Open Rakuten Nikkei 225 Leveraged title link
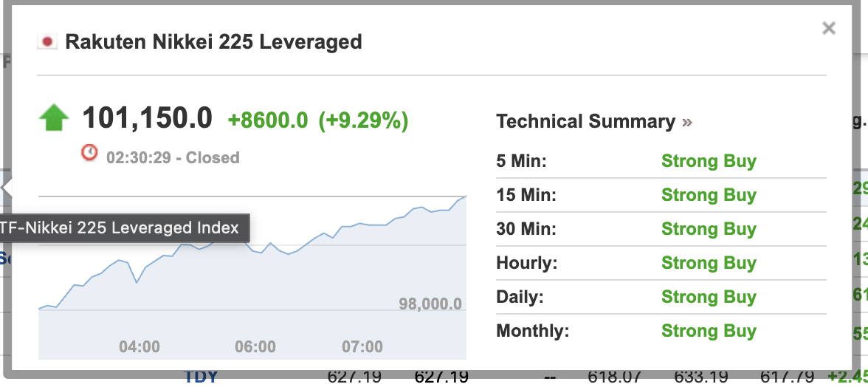The width and height of the screenshot is (868, 387). (214, 42)
